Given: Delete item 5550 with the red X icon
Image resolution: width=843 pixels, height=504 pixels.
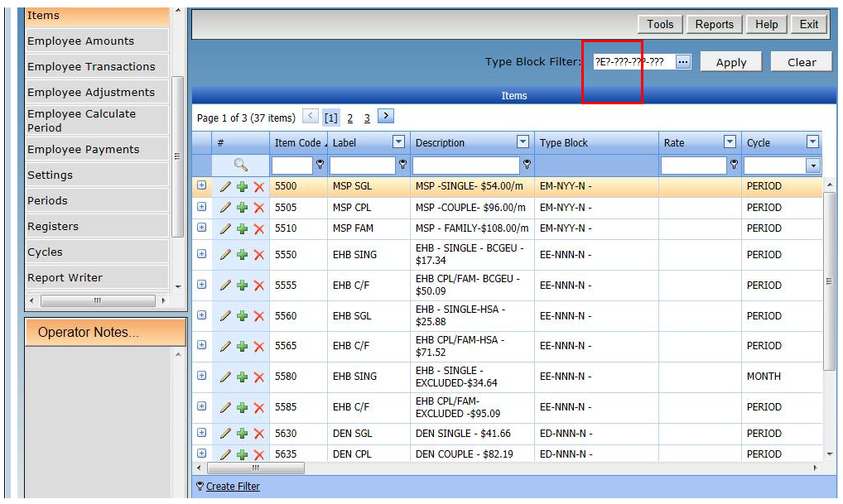Looking at the screenshot, I should (259, 255).
